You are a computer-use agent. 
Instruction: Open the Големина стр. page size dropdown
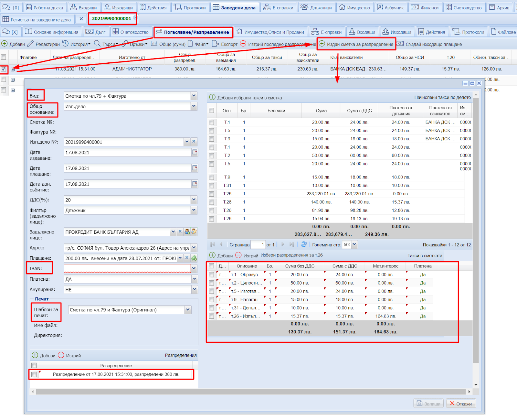(354, 244)
